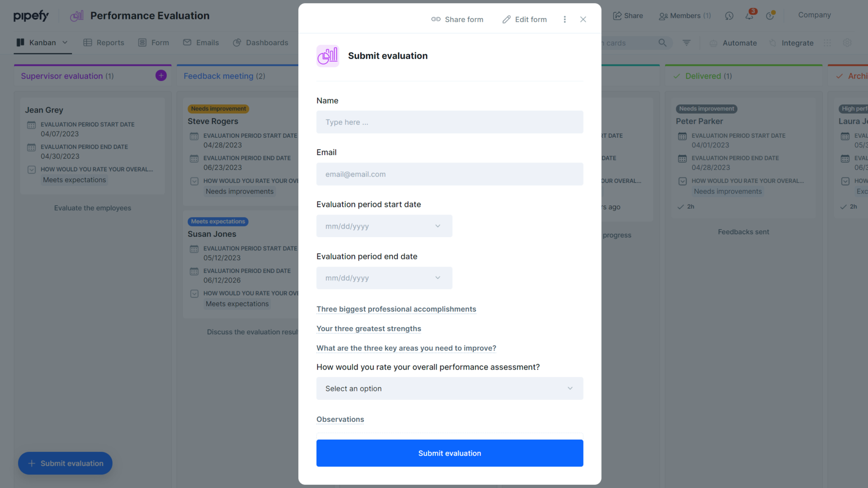Open the notifications bell with badge 3

point(749,16)
